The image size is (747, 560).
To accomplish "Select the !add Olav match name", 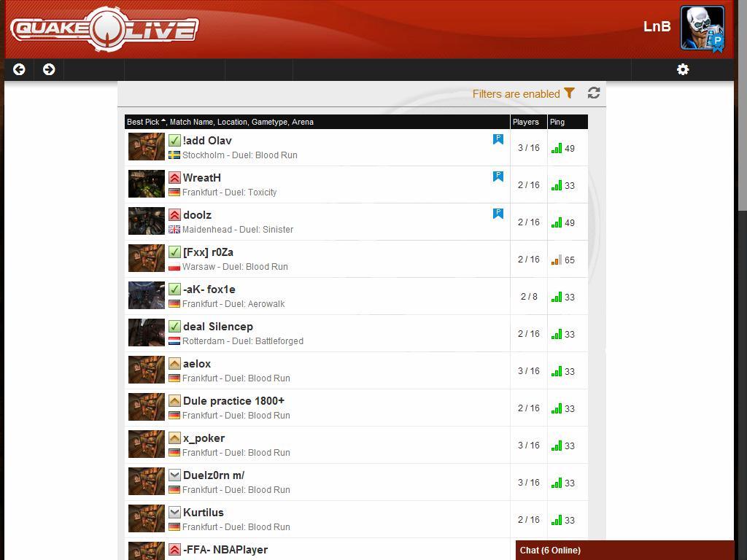I will 207,141.
